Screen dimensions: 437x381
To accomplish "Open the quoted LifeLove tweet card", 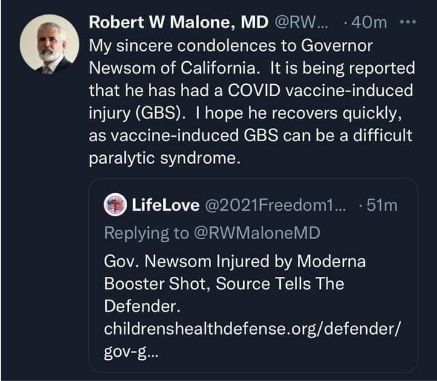I will click(x=253, y=275).
